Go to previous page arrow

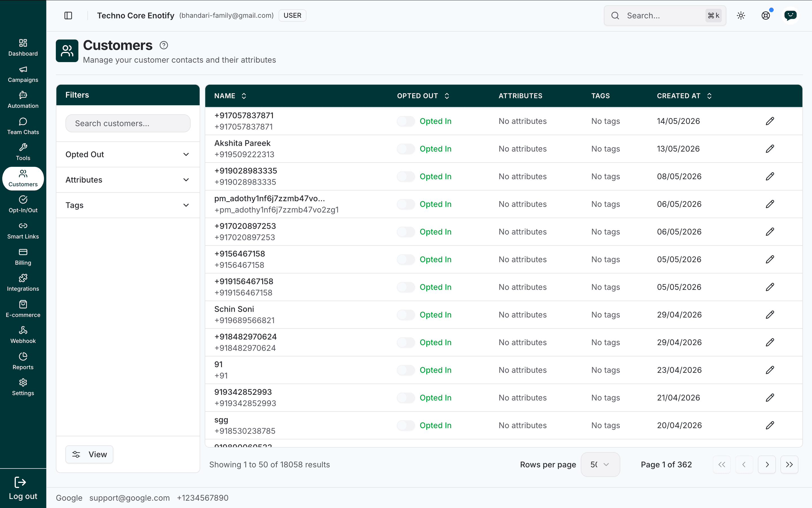click(x=744, y=464)
